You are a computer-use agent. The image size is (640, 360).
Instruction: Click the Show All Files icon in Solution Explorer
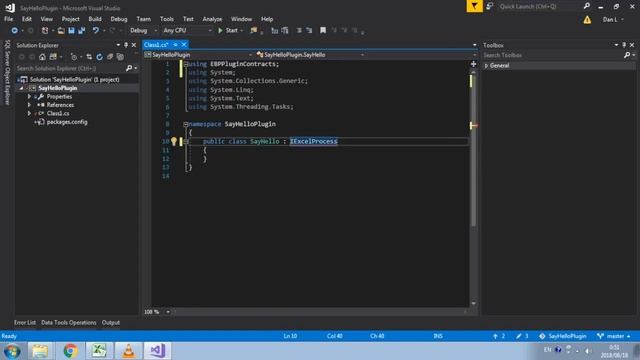coord(120,57)
